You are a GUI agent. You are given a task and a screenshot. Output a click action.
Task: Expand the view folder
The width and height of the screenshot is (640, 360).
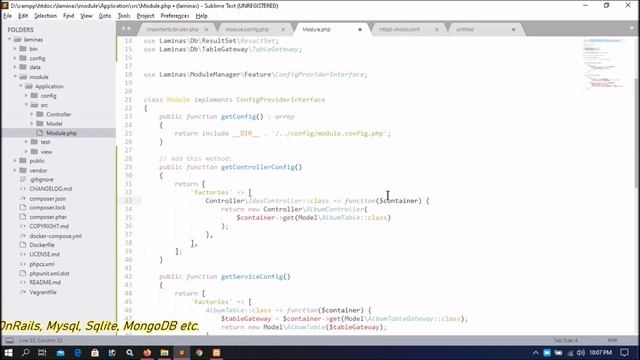click(x=27, y=151)
